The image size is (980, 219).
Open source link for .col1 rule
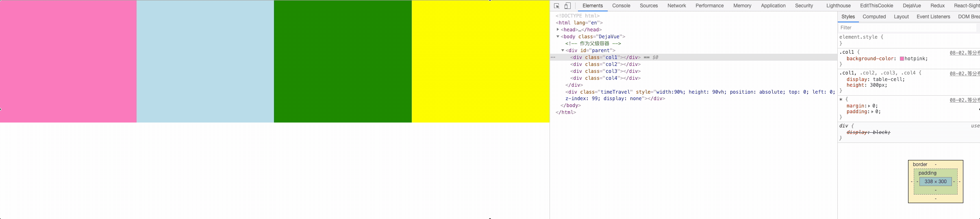tap(964, 53)
